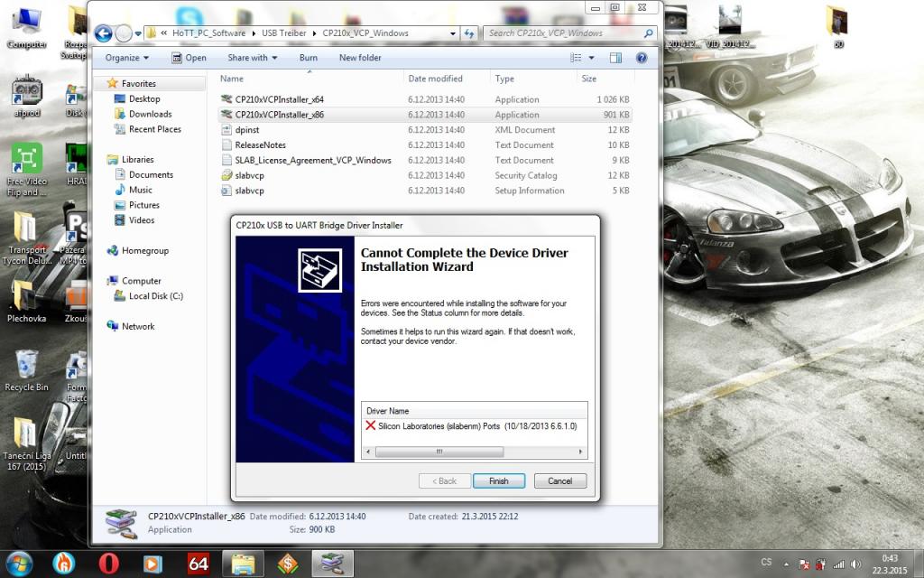This screenshot has width=924, height=578.
Task: Select the CP210xVCPInstaller_x64 application file
Action: [x=279, y=99]
